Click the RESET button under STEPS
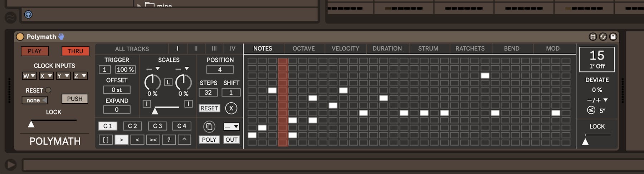Image resolution: width=644 pixels, height=174 pixels. pyautogui.click(x=209, y=108)
